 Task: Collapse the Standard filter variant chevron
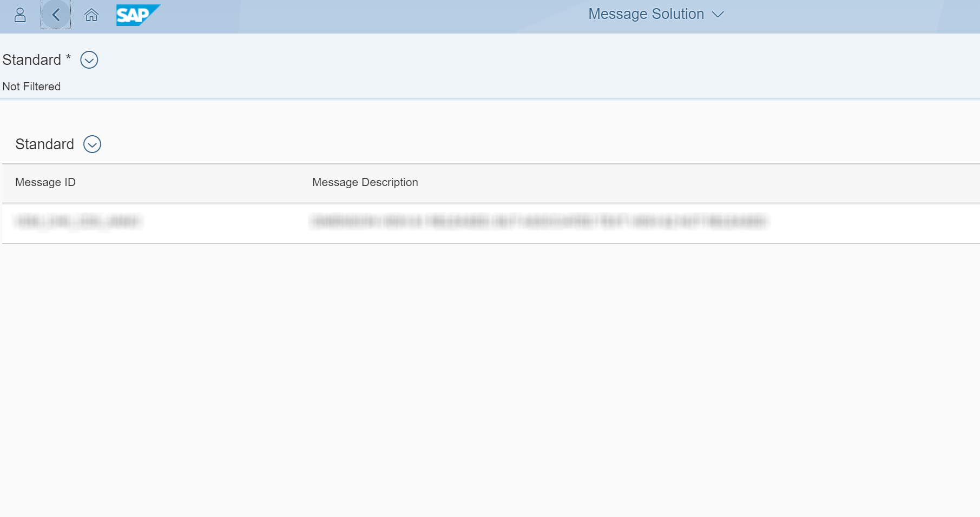89,59
